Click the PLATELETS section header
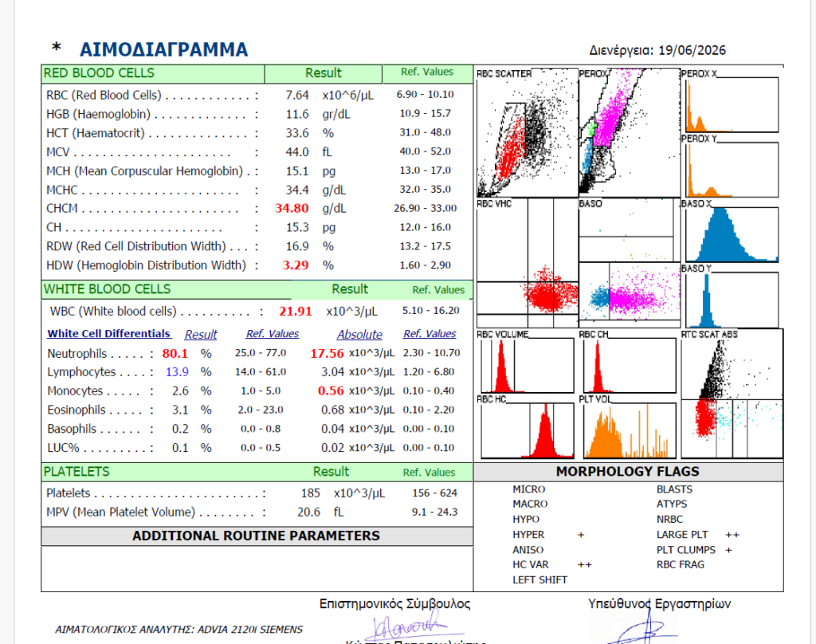 click(x=76, y=472)
